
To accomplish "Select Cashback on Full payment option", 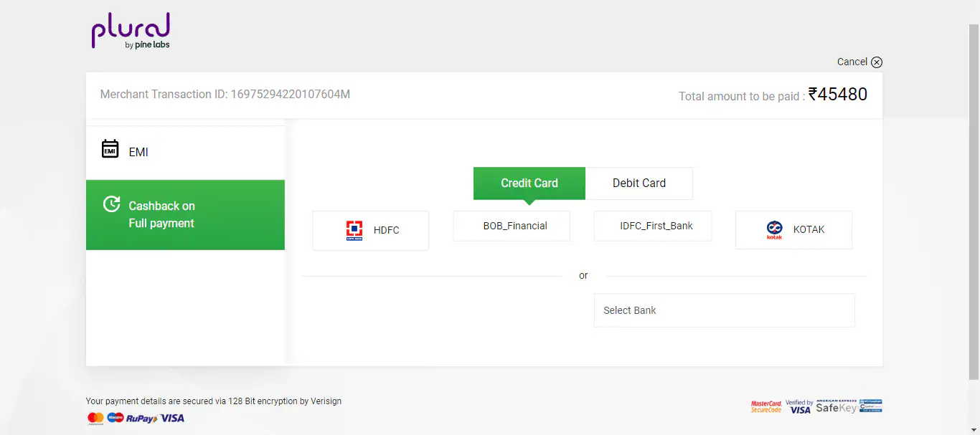I will pyautogui.click(x=185, y=215).
